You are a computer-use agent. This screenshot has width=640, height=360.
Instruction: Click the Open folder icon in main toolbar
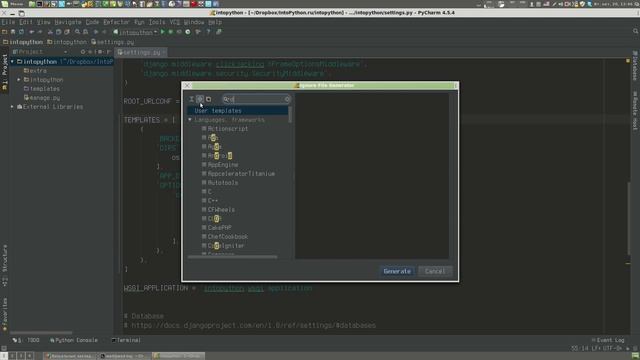4,32
